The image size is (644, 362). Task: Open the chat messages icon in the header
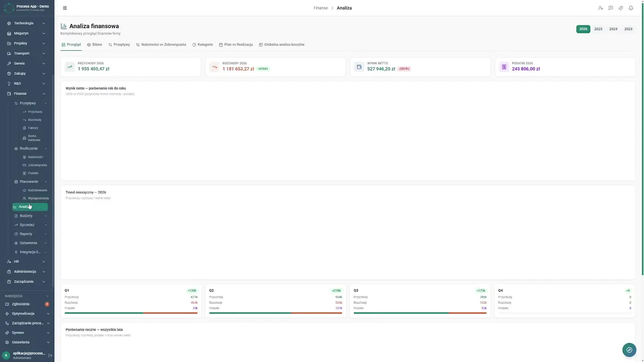[x=610, y=8]
